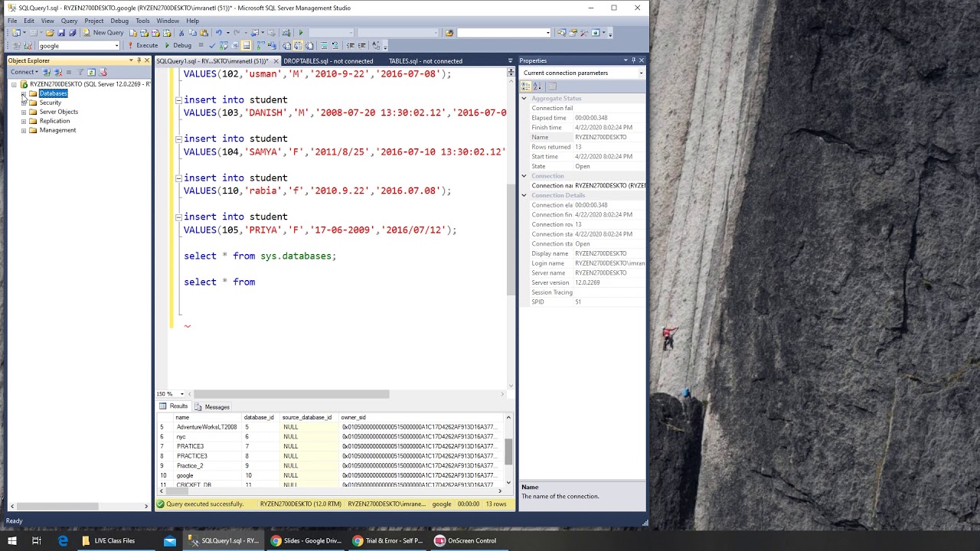Expand the Databases folder node
Image resolution: width=980 pixels, height=551 pixels.
tap(24, 93)
